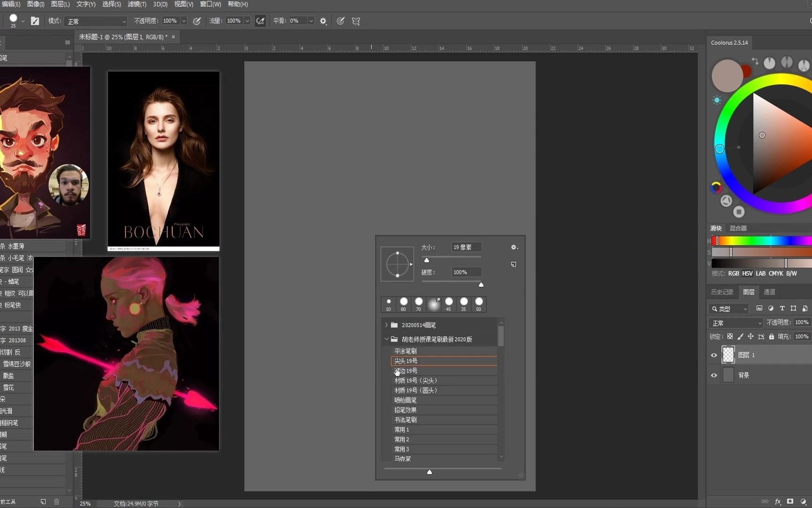The image size is (812, 508).
Task: Click the hue slider bar in Coolorus
Action: [761, 241]
